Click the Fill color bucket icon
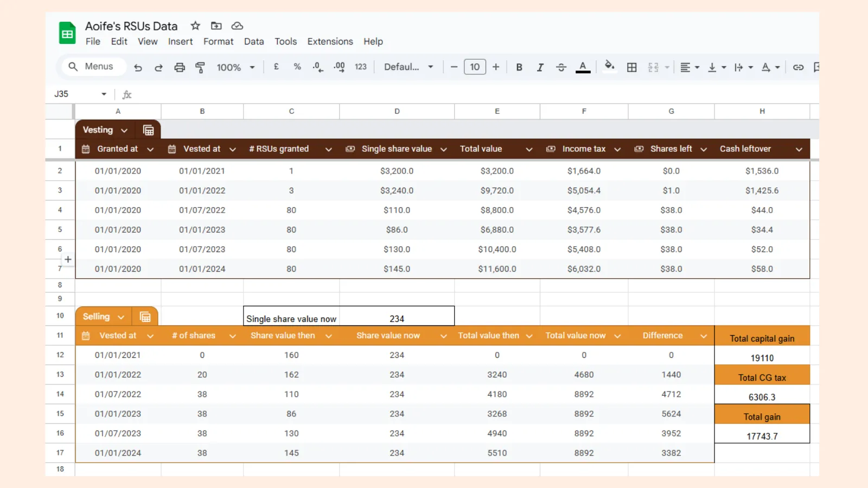The height and width of the screenshot is (488, 868). 609,67
